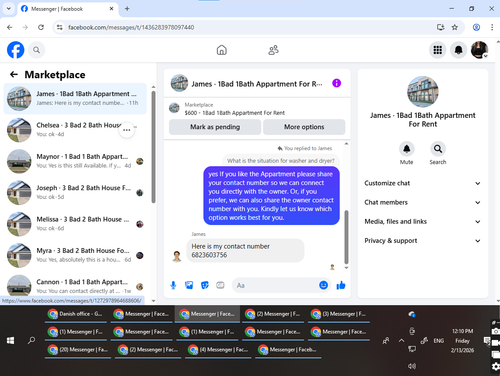Click the contact number message bubble
This screenshot has height=376, width=500.
[245, 251]
